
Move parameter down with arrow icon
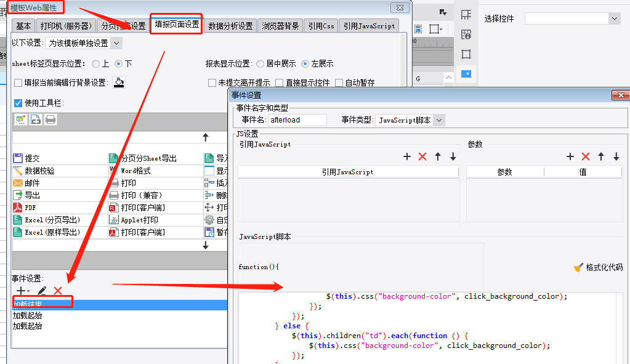pos(616,156)
